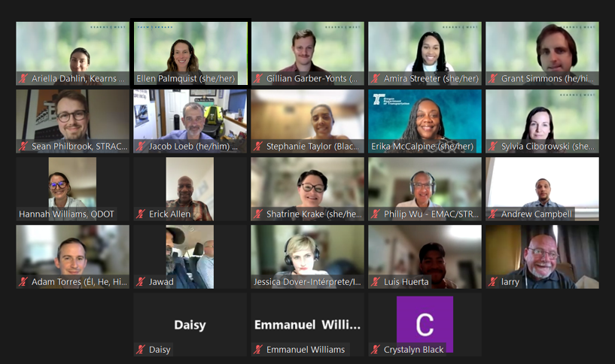The width and height of the screenshot is (615, 364).
Task: Select Erika McCalpine's video tile
Action: [x=425, y=121]
